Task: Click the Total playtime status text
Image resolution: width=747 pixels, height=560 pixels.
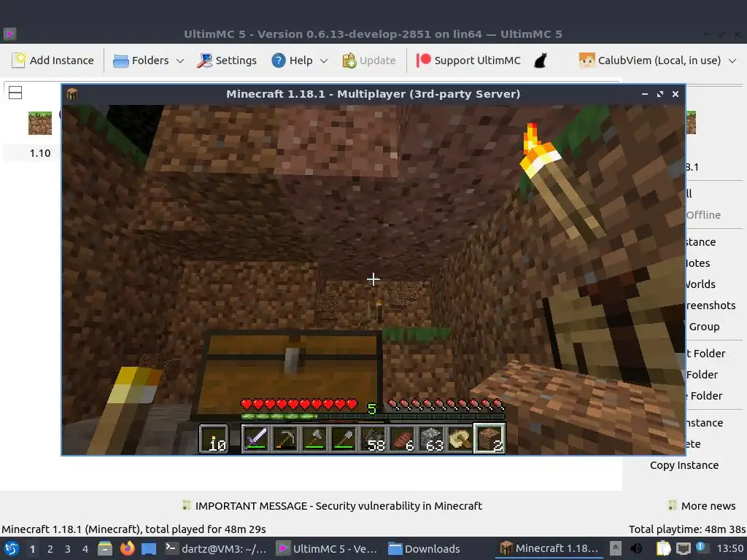Action: click(687, 529)
